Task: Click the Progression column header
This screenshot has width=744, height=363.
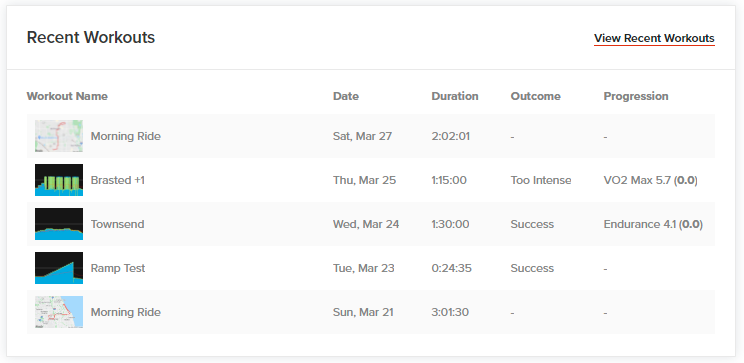Action: [x=636, y=96]
